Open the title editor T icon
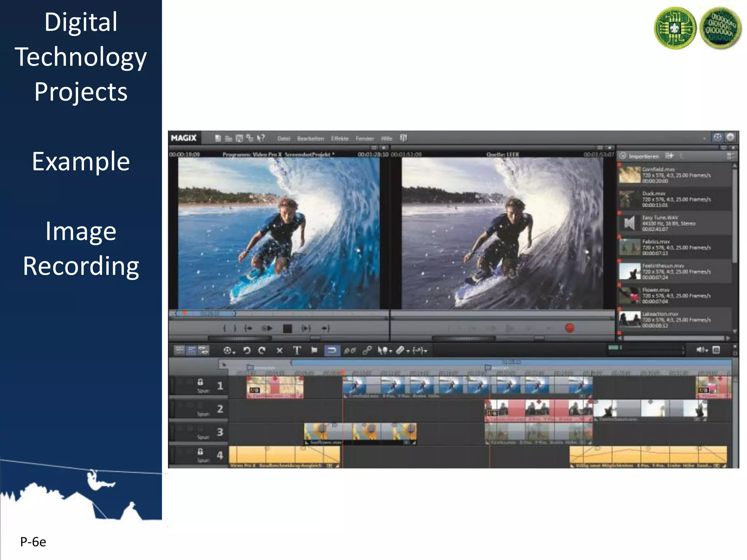 point(297,351)
